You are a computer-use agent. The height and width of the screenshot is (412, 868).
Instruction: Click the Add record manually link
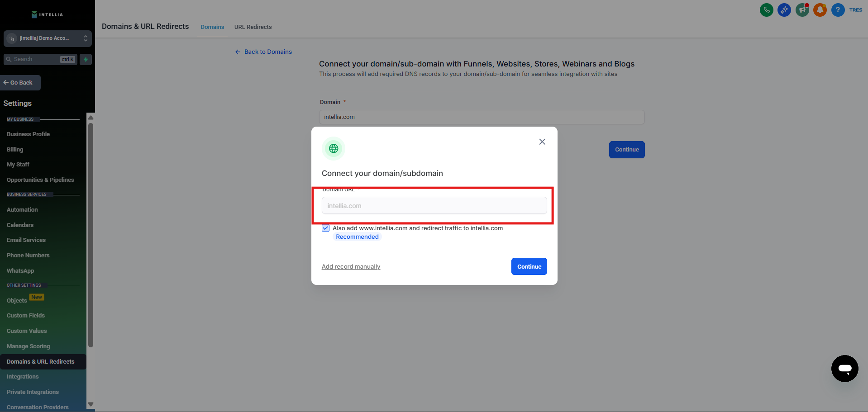pos(351,267)
